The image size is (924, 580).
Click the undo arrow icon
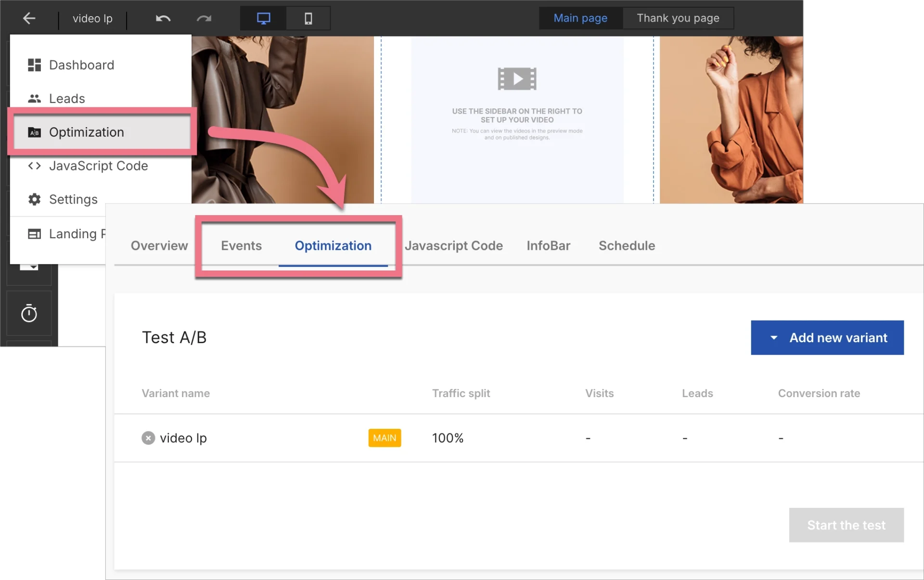[163, 18]
